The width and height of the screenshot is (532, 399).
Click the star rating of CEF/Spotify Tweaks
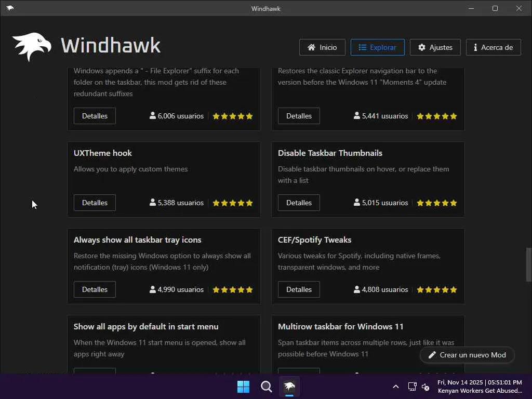pos(437,290)
